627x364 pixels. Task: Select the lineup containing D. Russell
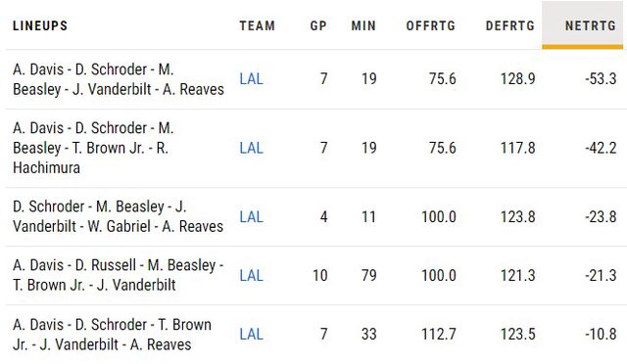coord(118,275)
